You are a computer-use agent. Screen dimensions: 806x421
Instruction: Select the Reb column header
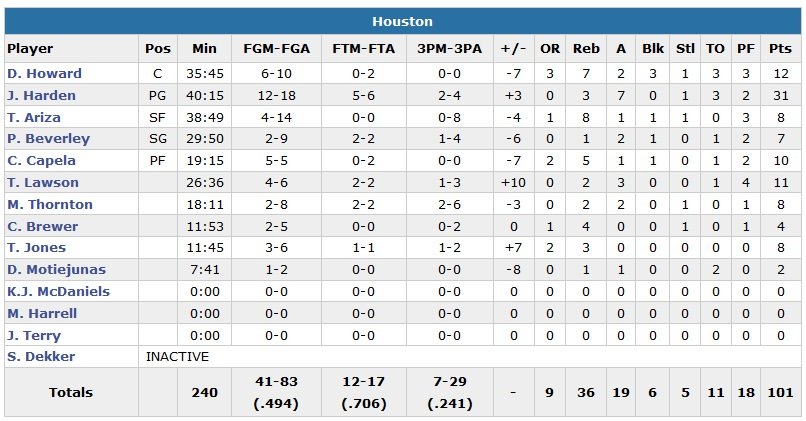(584, 49)
